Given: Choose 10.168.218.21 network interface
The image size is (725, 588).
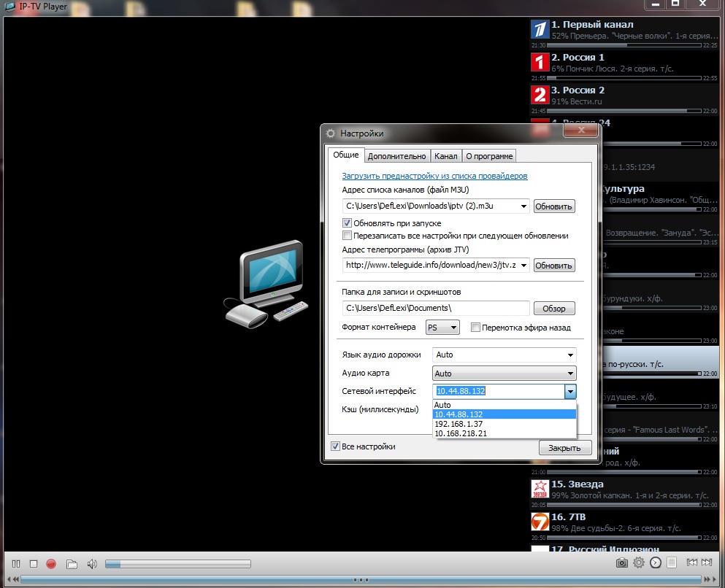Looking at the screenshot, I should tap(505, 433).
